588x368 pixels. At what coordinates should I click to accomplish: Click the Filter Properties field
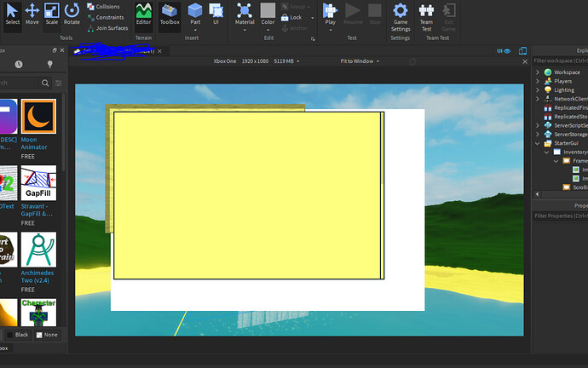(x=560, y=216)
